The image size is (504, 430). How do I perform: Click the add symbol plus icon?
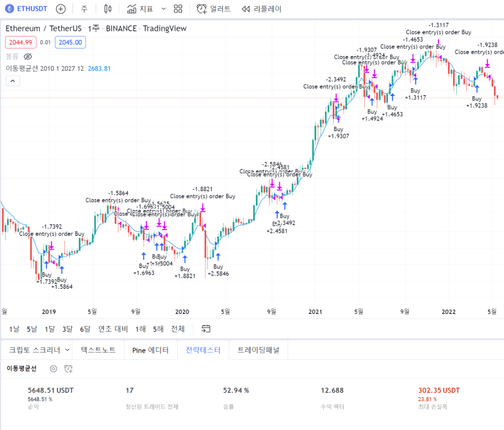[60, 9]
